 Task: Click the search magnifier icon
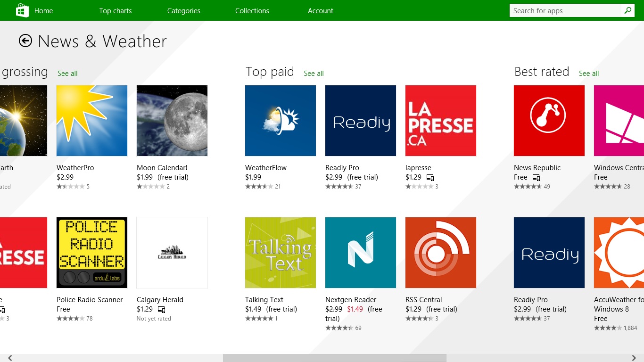[x=627, y=10]
